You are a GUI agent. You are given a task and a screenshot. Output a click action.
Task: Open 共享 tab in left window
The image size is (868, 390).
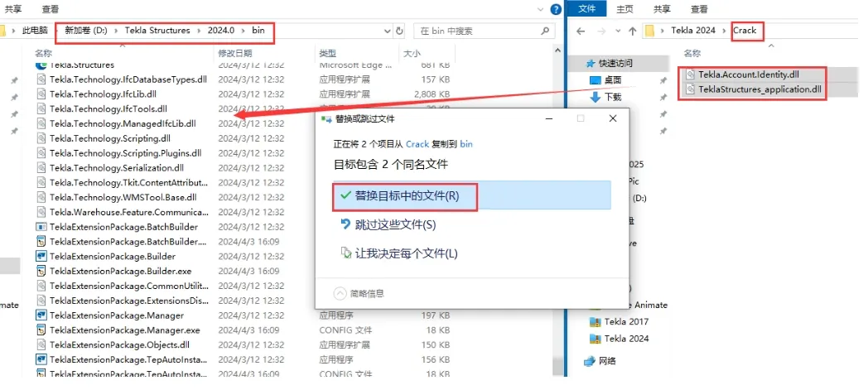[x=13, y=9]
